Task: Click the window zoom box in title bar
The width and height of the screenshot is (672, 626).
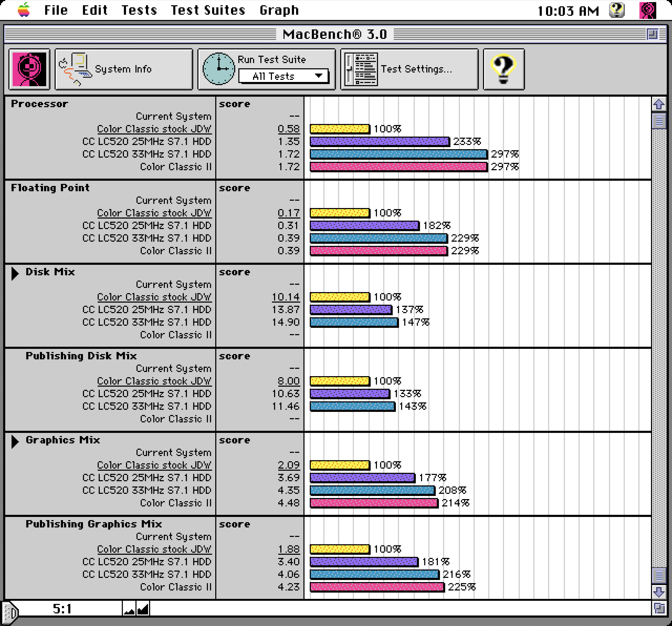Action: point(652,34)
